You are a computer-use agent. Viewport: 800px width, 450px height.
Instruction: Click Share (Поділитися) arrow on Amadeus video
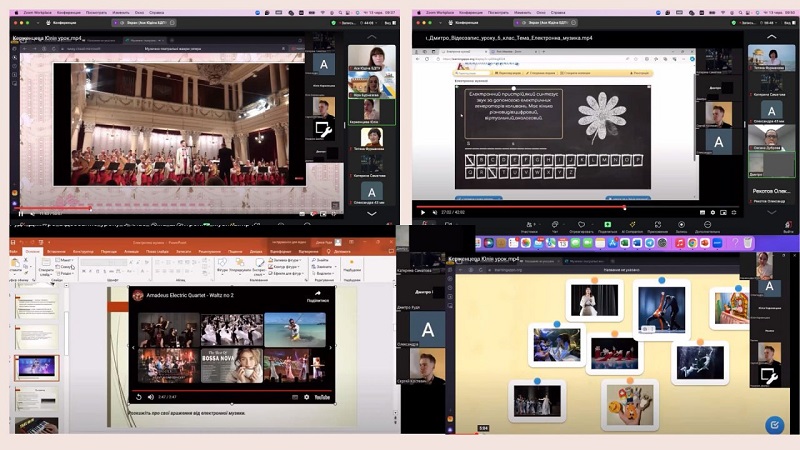(317, 293)
